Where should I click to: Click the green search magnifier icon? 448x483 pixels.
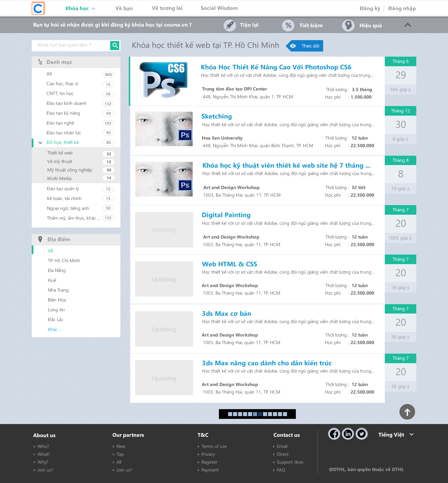pos(115,45)
